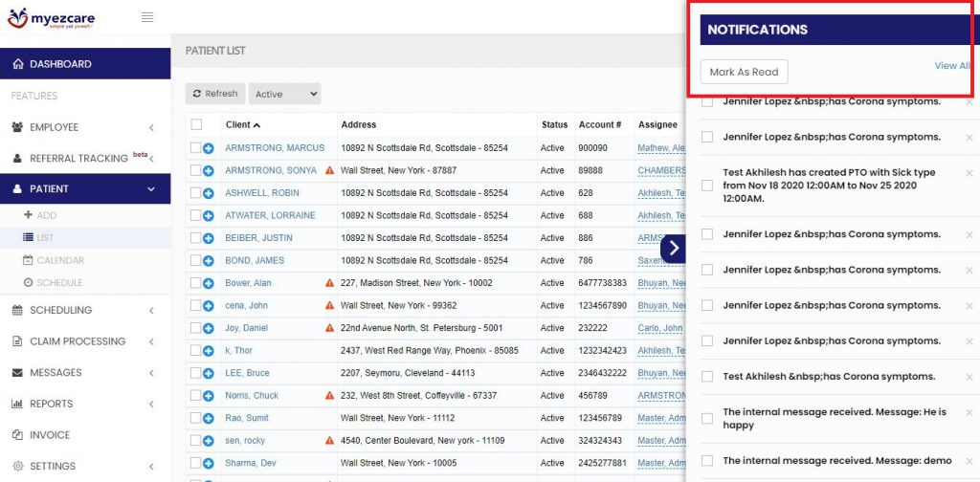
Task: Select patient LIST submenu item
Action: point(85,238)
